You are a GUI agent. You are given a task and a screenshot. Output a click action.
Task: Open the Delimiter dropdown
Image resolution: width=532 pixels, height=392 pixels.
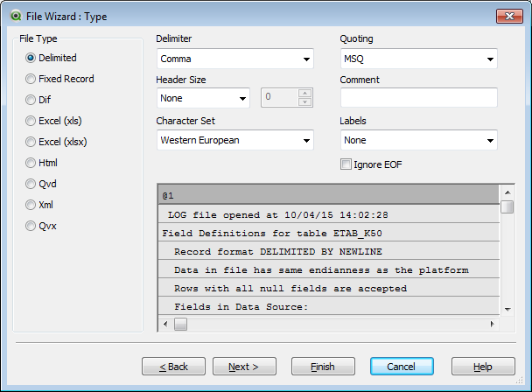tap(306, 59)
